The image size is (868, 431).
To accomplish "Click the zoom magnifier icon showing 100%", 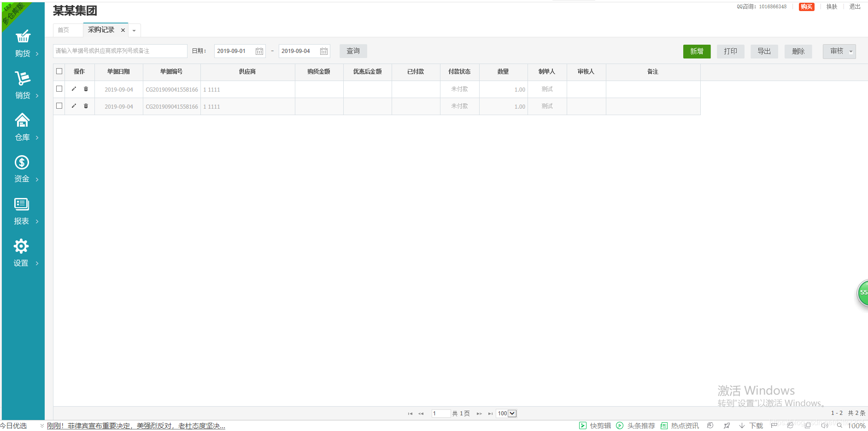I will 839,425.
